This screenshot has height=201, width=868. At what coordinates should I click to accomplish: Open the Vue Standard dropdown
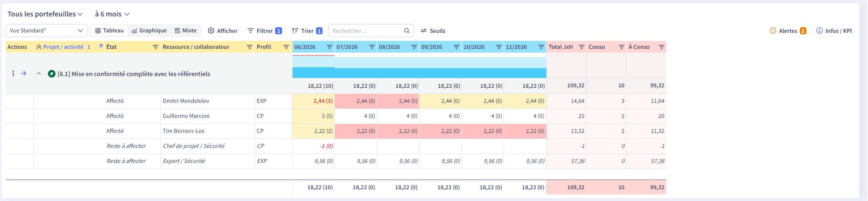pos(47,31)
